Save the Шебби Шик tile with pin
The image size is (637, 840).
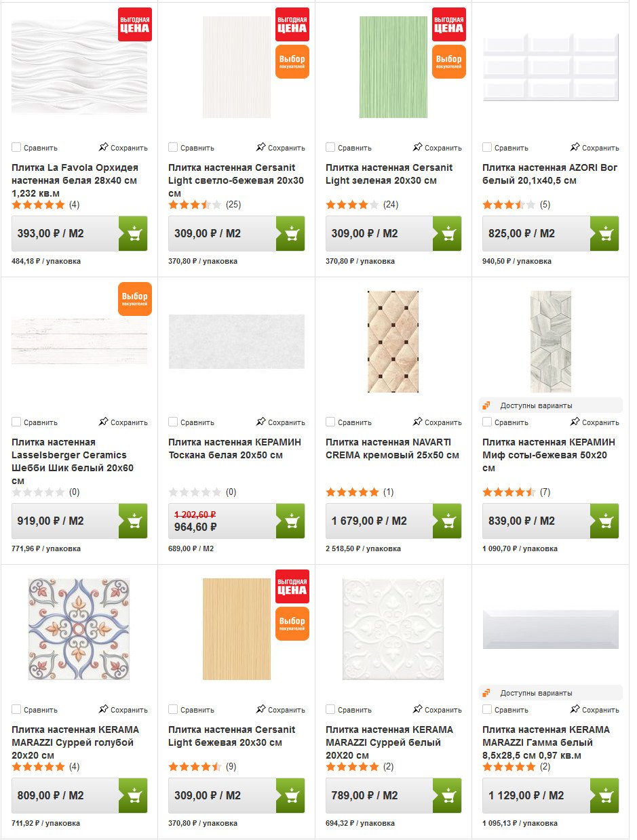point(123,422)
